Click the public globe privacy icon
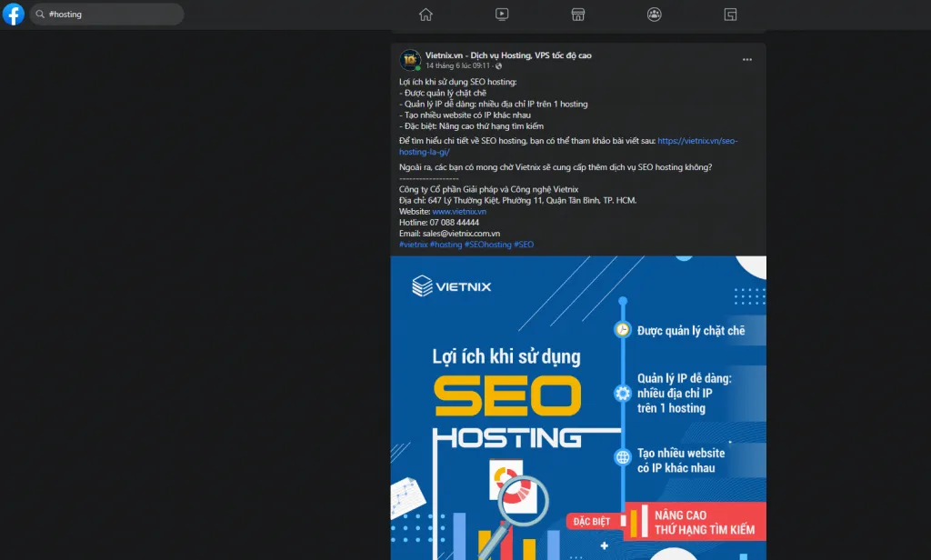931x560 pixels. 499,66
